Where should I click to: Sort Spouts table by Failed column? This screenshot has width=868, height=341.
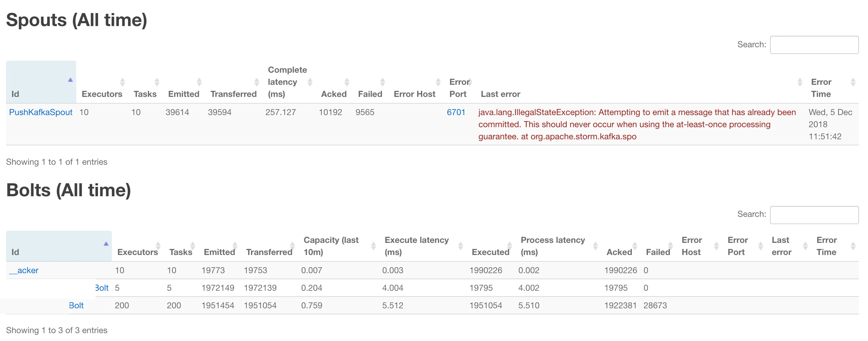[x=370, y=94]
